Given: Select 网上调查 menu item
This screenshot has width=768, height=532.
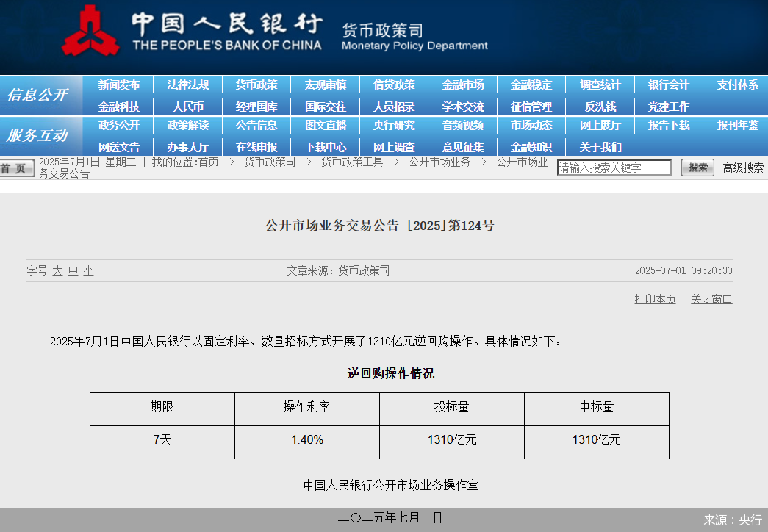Looking at the screenshot, I should [x=394, y=147].
